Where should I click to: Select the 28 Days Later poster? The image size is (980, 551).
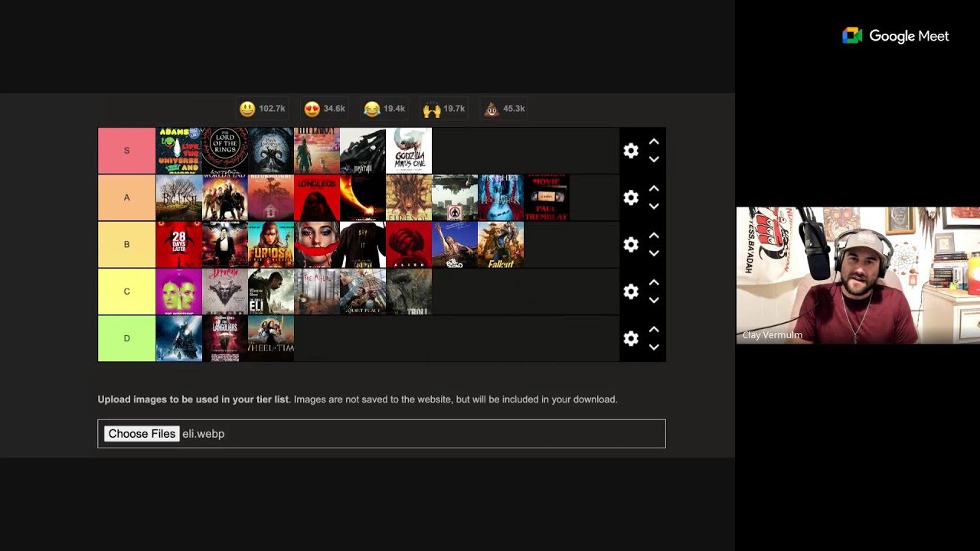179,244
